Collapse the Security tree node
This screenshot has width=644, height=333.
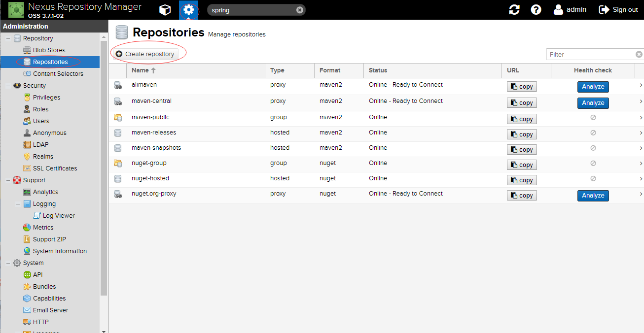pyautogui.click(x=8, y=86)
